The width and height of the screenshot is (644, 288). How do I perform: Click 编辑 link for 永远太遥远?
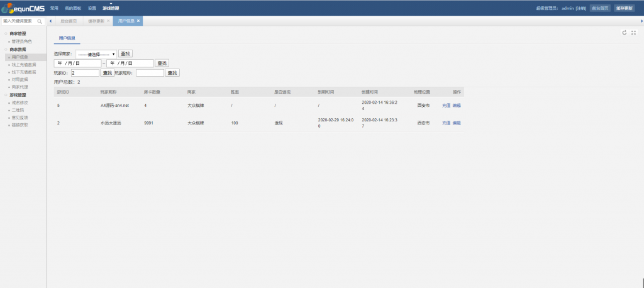point(457,123)
